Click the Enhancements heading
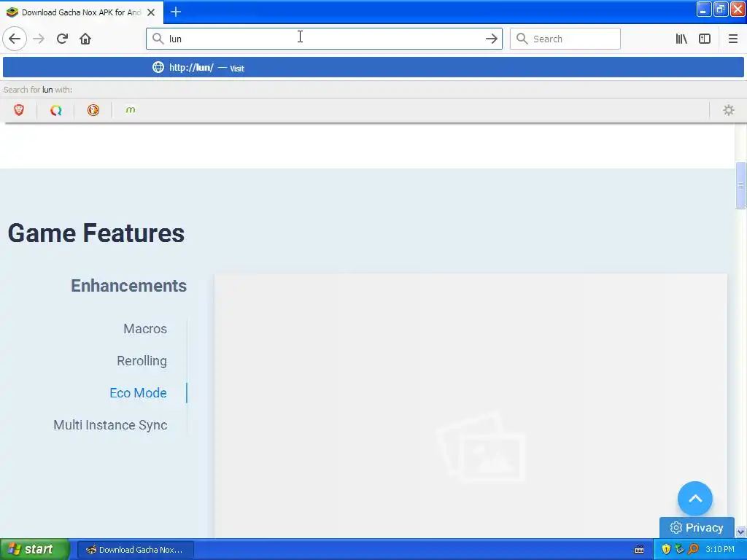 pyautogui.click(x=128, y=286)
